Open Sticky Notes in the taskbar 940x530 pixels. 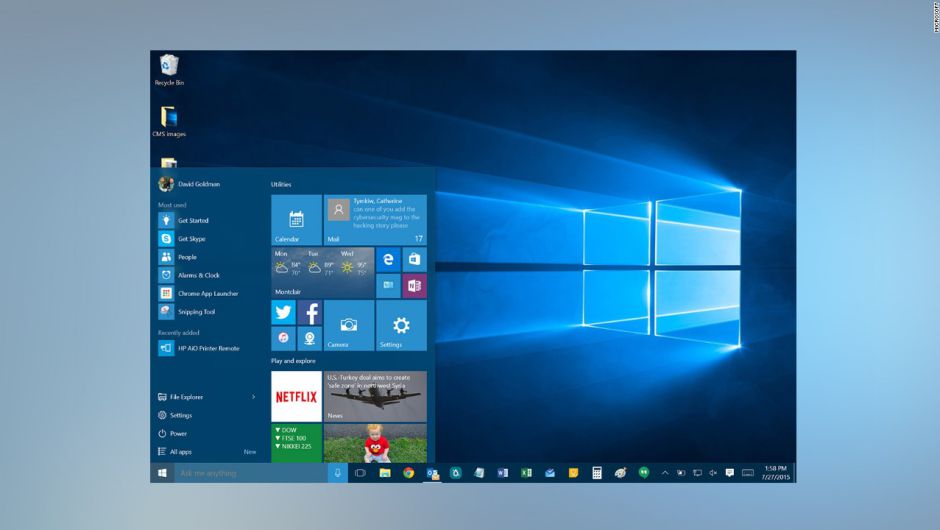(573, 473)
